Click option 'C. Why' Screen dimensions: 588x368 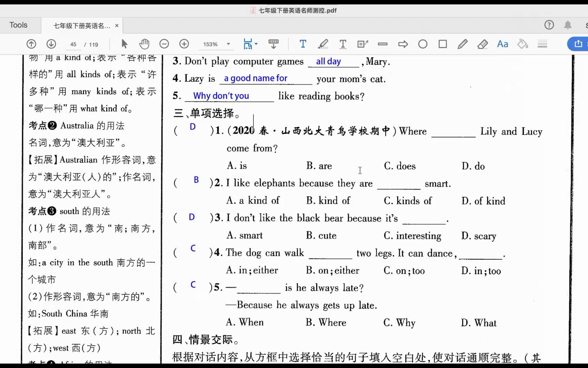(399, 322)
